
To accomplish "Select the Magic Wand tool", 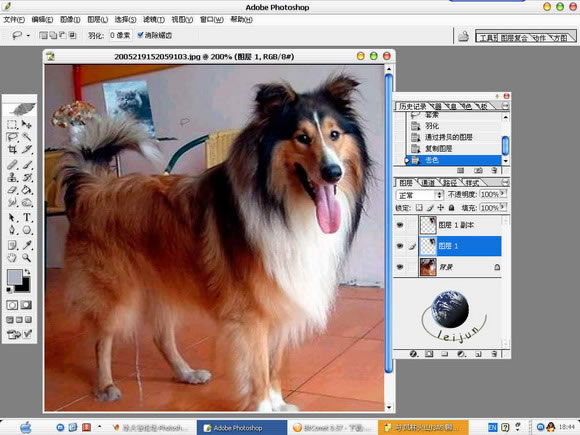I will click(26, 137).
